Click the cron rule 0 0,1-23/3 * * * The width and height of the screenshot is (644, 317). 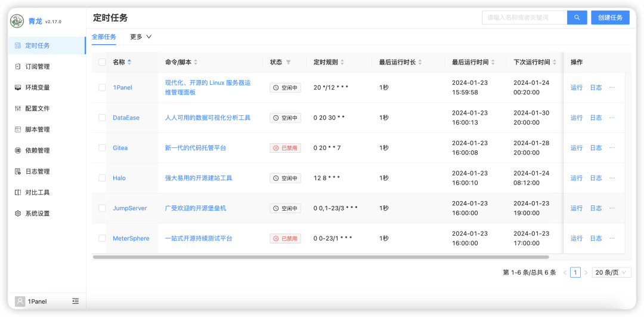[336, 208]
